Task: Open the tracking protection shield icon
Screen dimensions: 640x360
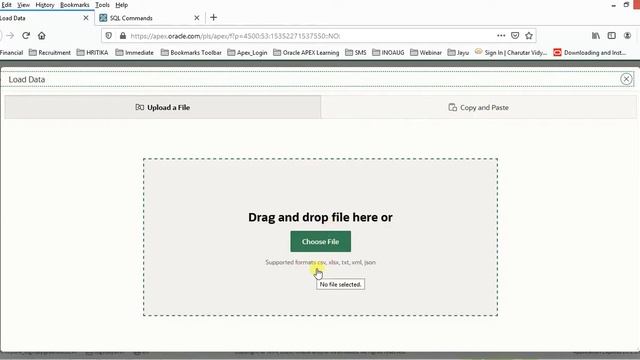Action: pos(109,36)
